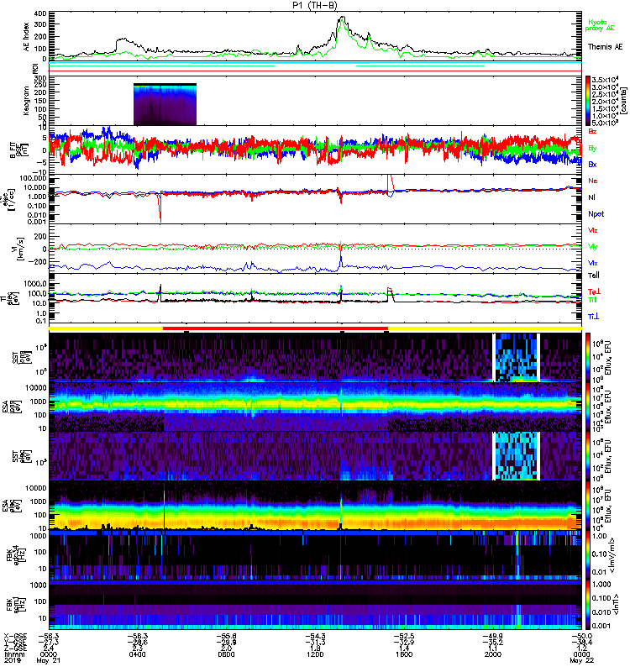Image resolution: width=630 pixels, height=672 pixels.
Task: Click the red Bz legend label
Action: tap(592, 131)
